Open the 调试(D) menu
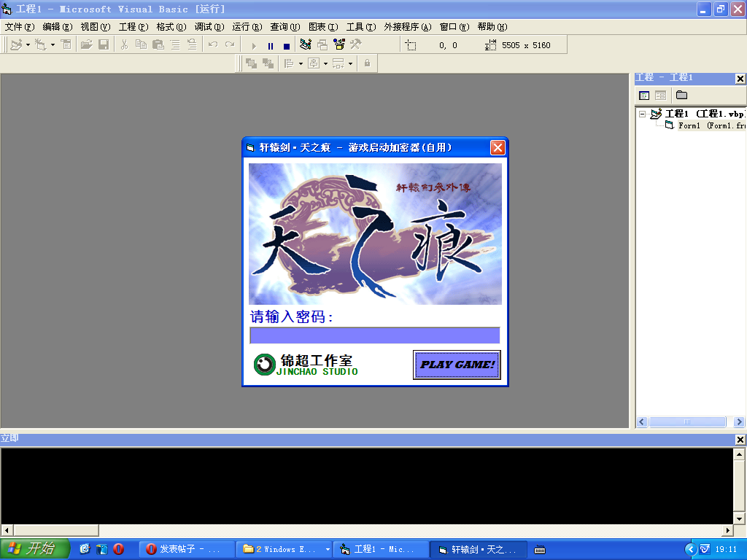This screenshot has width=747, height=560. 209,27
